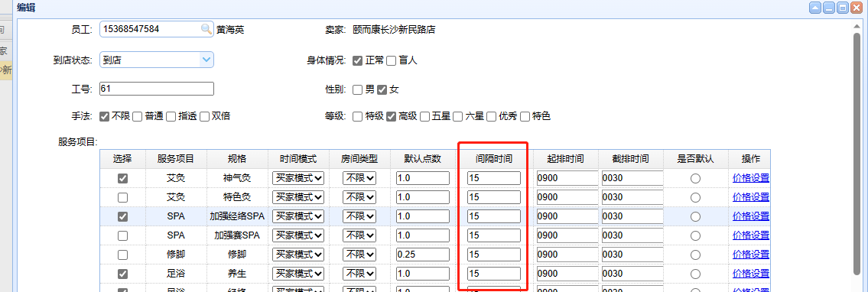Click the 神气灸 specification cell
Image resolution: width=868 pixels, height=292 pixels.
238,178
